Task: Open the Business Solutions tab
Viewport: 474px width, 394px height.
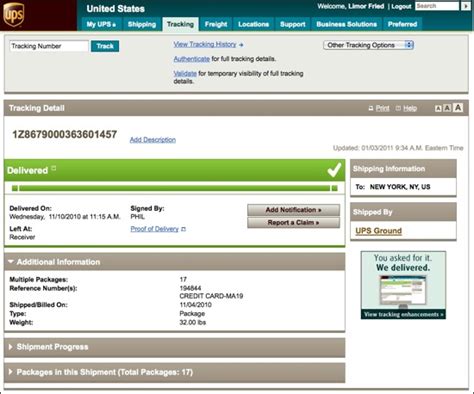Action: click(x=347, y=24)
